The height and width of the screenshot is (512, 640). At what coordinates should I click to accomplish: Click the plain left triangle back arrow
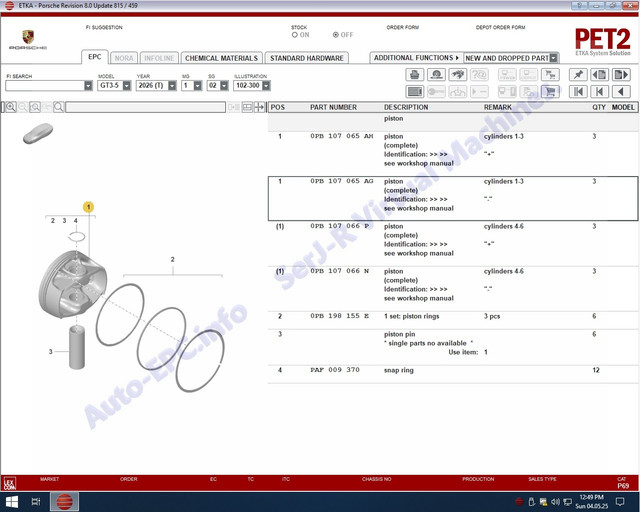621,92
